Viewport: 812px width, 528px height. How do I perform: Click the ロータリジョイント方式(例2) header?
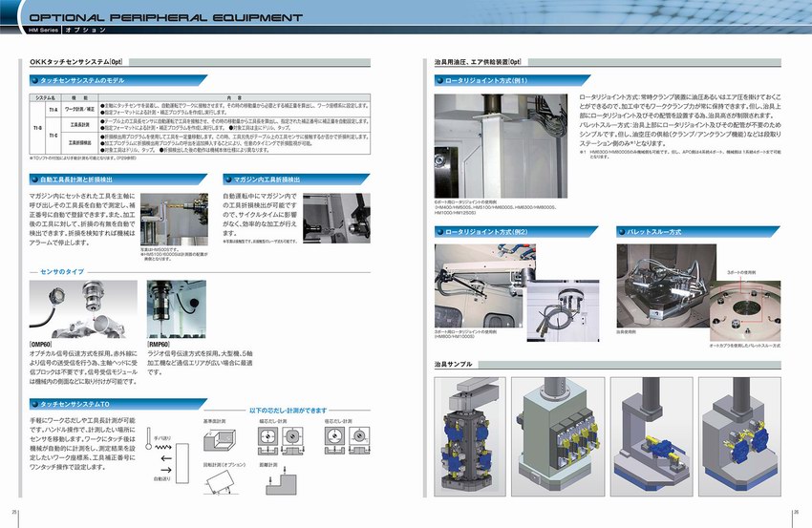(487, 232)
